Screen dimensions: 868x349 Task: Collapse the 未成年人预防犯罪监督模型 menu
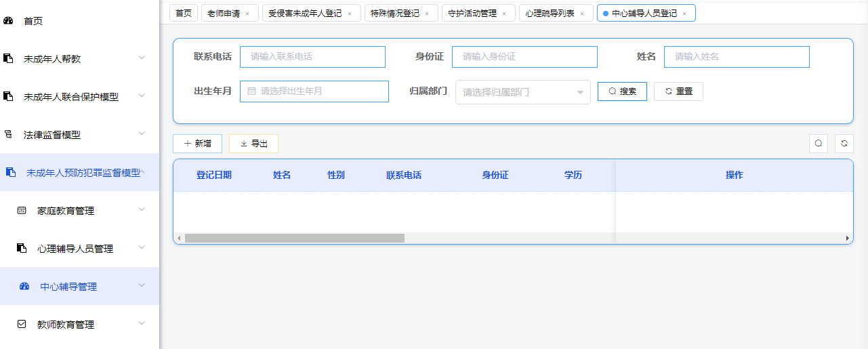point(143,172)
